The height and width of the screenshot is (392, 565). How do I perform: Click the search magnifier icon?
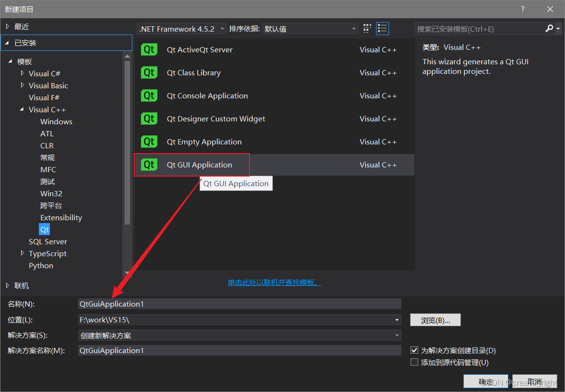549,28
